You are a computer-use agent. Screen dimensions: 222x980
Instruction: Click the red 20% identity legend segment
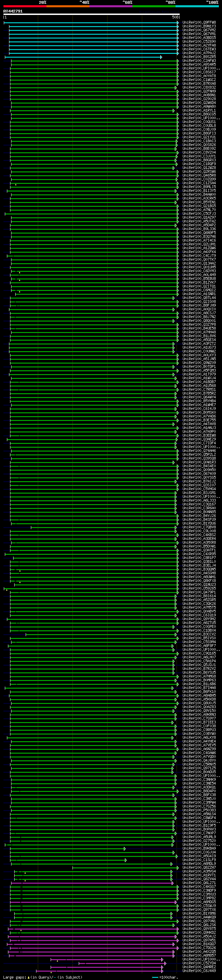click(25, 6)
